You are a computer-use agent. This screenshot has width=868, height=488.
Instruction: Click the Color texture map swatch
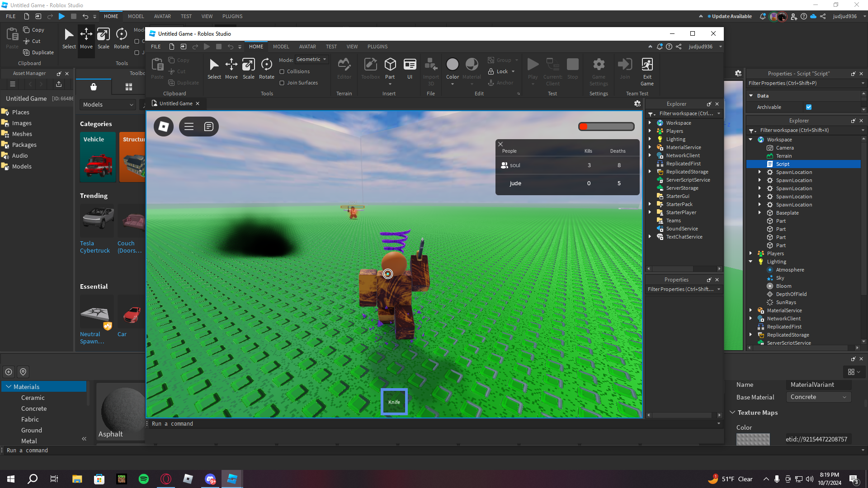pos(753,439)
